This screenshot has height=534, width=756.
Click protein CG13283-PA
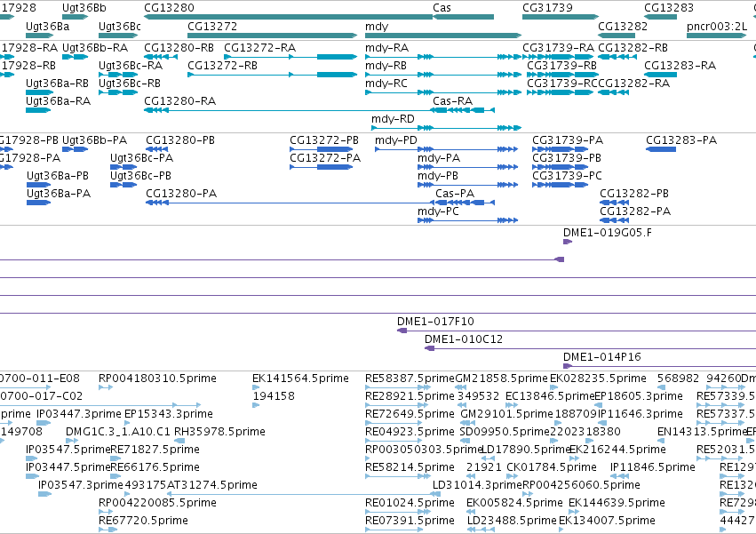point(681,140)
